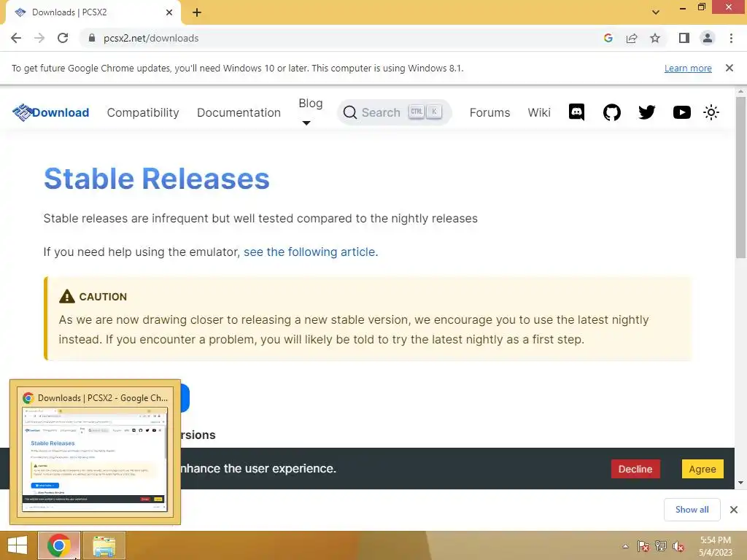The image size is (747, 560).
Task: Open the Wiki link
Action: (x=539, y=112)
